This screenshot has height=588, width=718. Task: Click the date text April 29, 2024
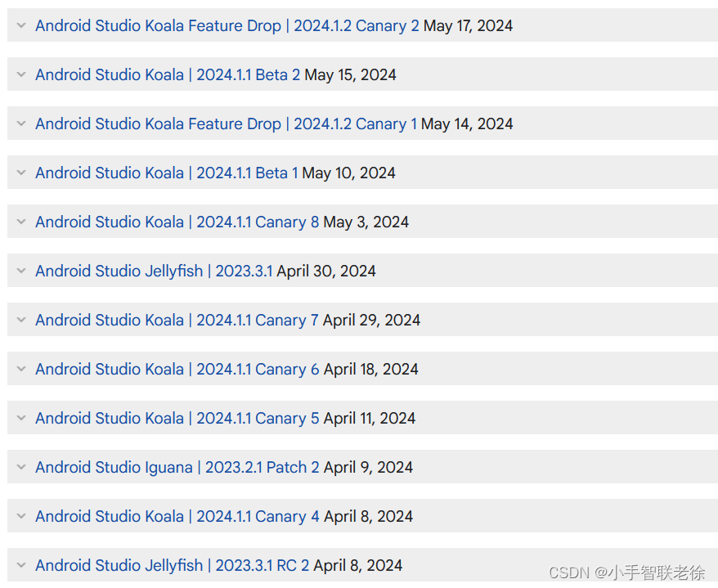371,320
